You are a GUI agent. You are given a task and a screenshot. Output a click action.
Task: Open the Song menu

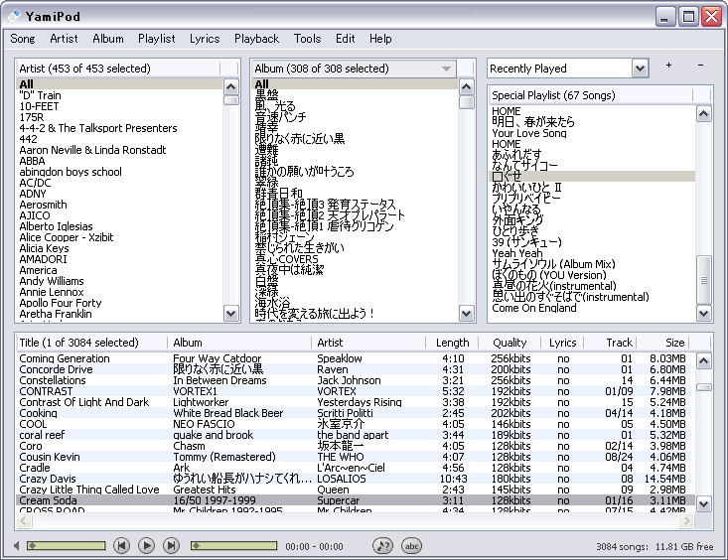click(x=23, y=39)
